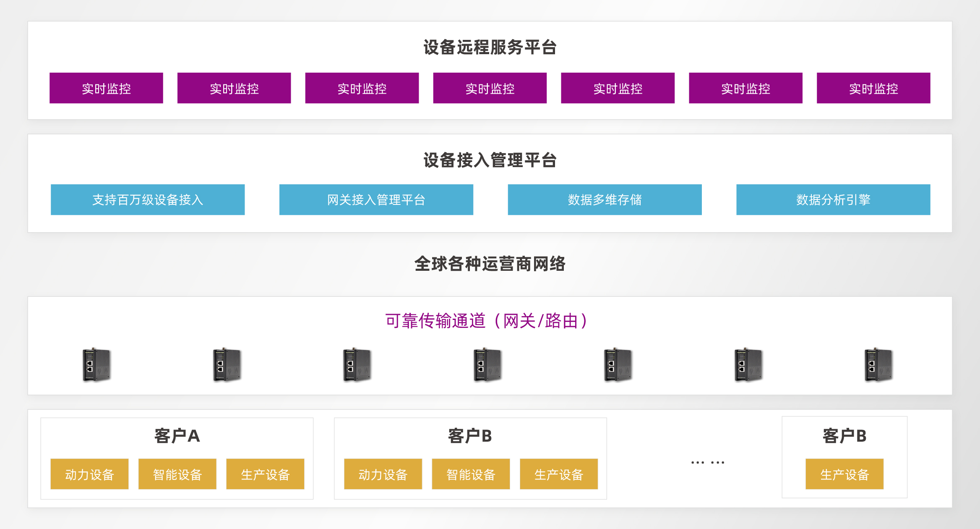Click the sixth gateway device icon
This screenshot has width=980, height=529.
tap(748, 364)
